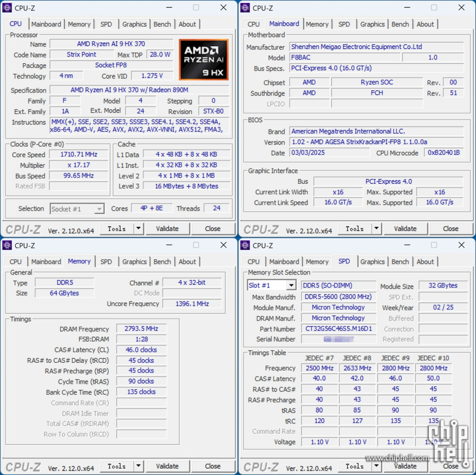The height and width of the screenshot is (475, 476).
Task: Click Part Number CT32G56C46S5.M16D1
Action: click(339, 329)
